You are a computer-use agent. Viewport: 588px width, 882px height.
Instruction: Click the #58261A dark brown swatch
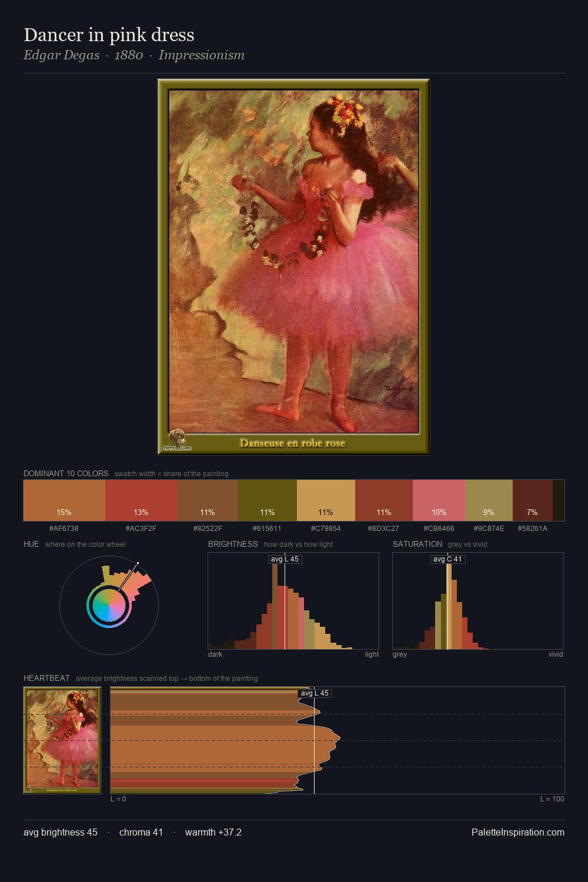click(x=533, y=500)
